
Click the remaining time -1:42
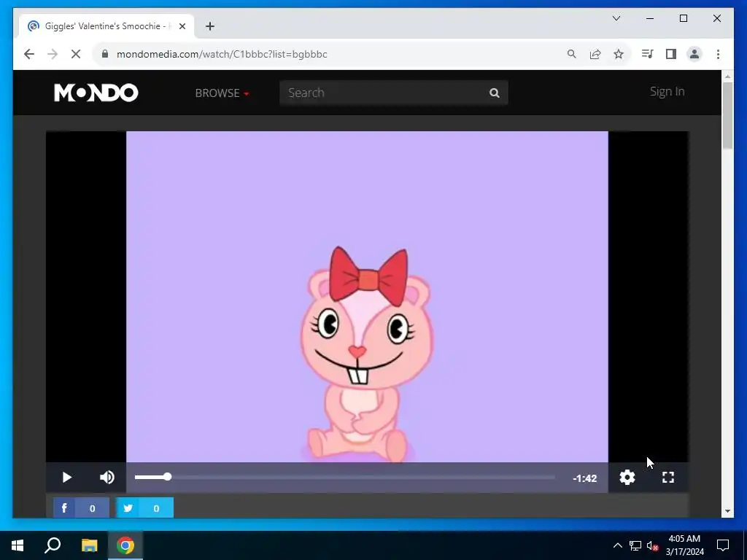click(x=584, y=478)
